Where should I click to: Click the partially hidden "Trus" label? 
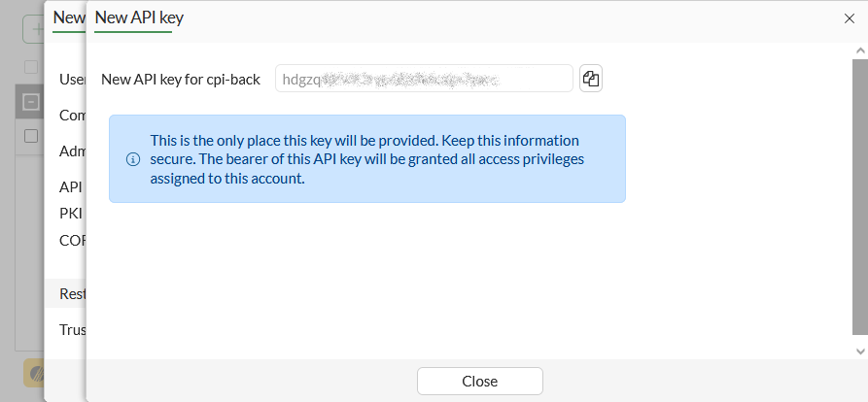[72, 329]
